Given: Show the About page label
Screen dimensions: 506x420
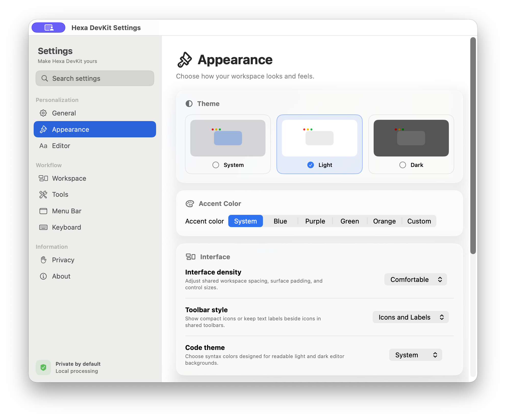Looking at the screenshot, I should [61, 276].
